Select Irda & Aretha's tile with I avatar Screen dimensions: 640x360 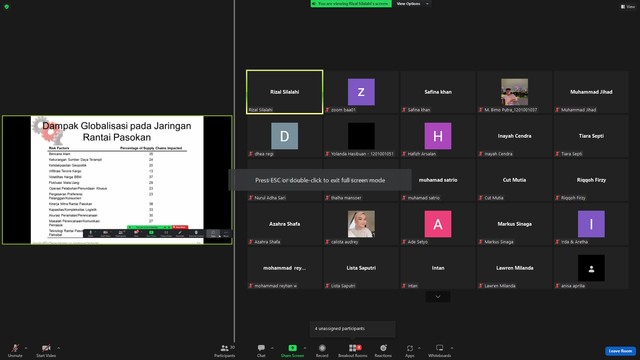click(x=591, y=224)
